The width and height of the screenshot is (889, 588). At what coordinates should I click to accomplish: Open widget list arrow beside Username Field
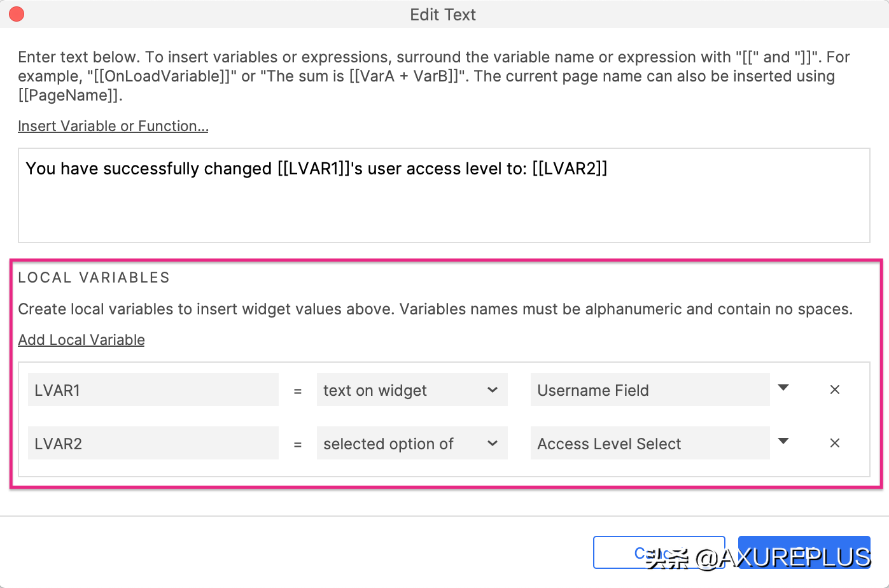click(783, 388)
